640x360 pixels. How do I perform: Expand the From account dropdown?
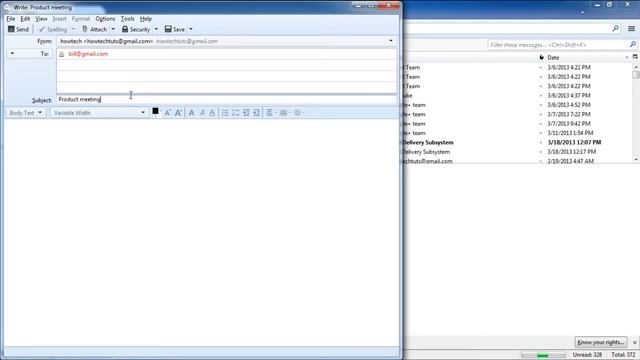pos(391,41)
